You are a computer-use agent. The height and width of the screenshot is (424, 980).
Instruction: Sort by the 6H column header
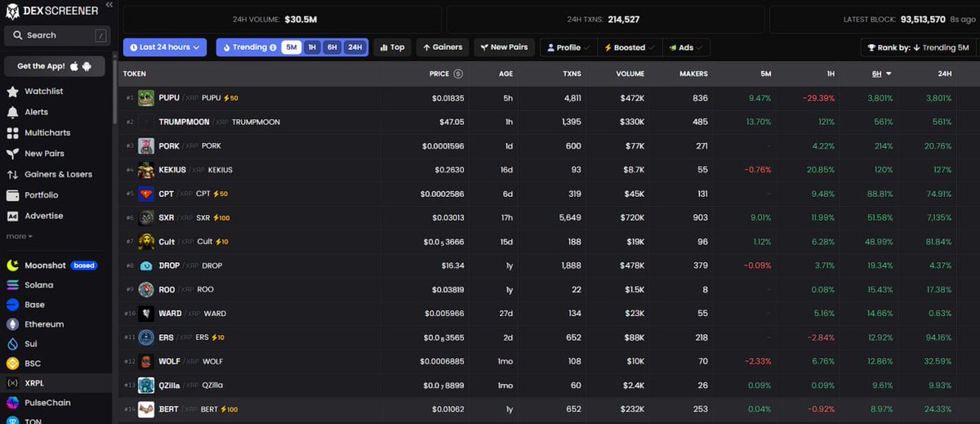pyautogui.click(x=881, y=74)
